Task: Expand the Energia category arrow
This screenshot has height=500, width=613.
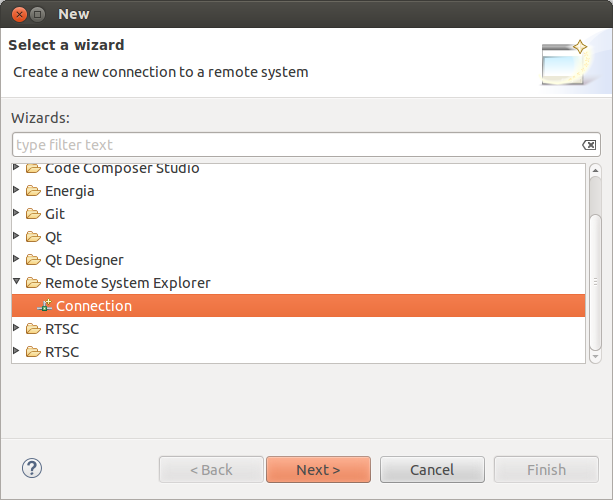Action: (17, 190)
